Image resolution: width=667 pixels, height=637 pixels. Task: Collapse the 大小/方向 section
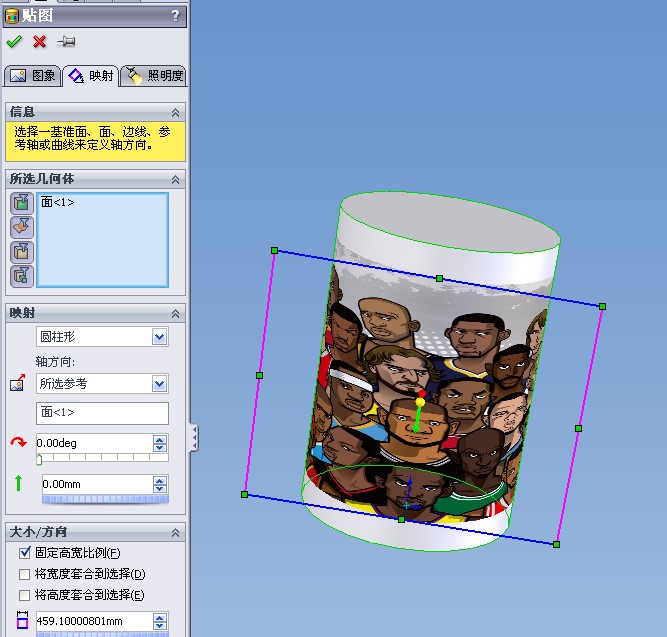(x=175, y=532)
